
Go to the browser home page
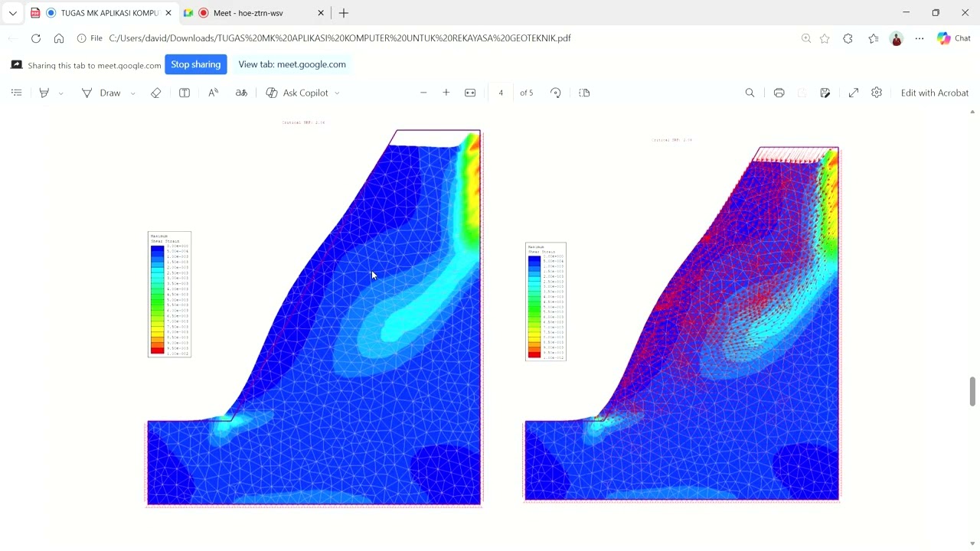59,38
